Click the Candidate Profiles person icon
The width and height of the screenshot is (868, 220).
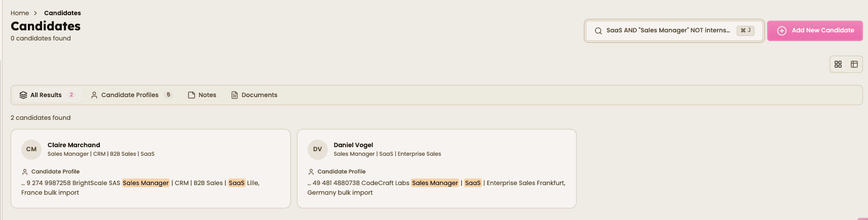coord(94,95)
